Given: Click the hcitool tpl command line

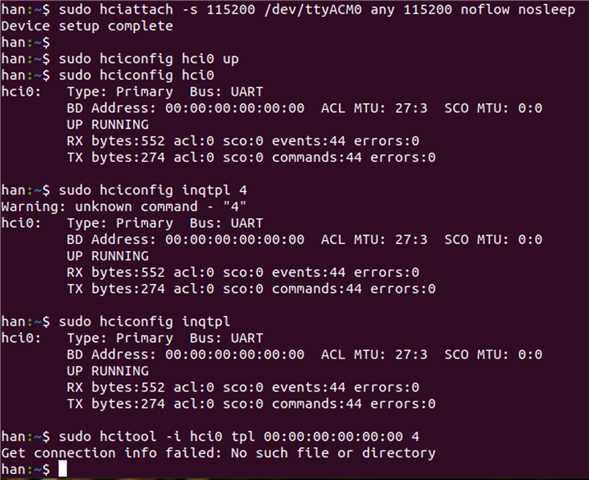Looking at the screenshot, I should point(239,436).
